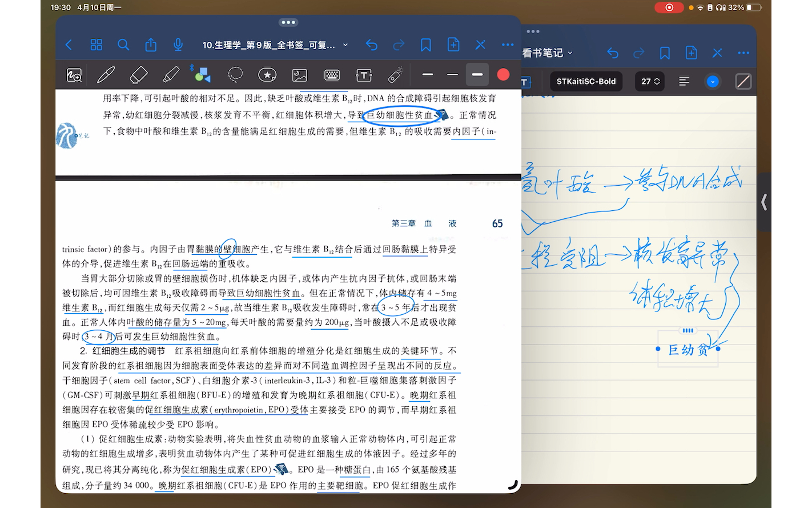Select the Shapes tool
This screenshot has width=812, height=508.
point(203,75)
